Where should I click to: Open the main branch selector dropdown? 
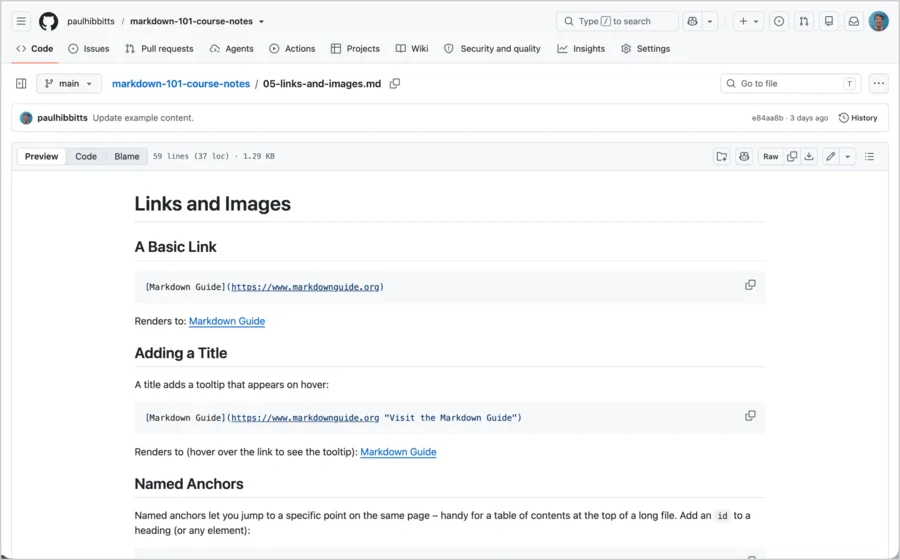coord(69,84)
